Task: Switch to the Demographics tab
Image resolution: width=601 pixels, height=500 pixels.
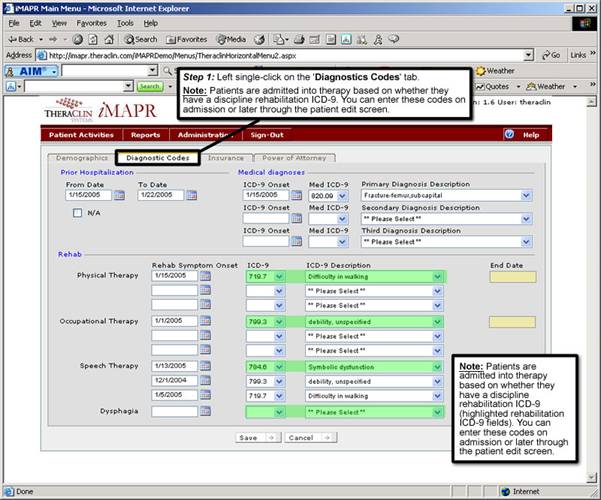Action: click(x=82, y=158)
